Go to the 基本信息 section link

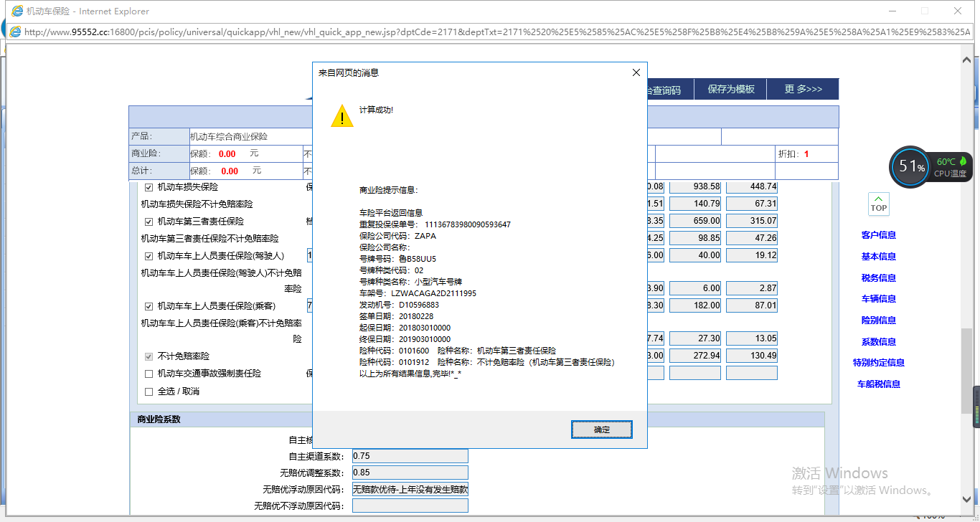[x=879, y=257]
